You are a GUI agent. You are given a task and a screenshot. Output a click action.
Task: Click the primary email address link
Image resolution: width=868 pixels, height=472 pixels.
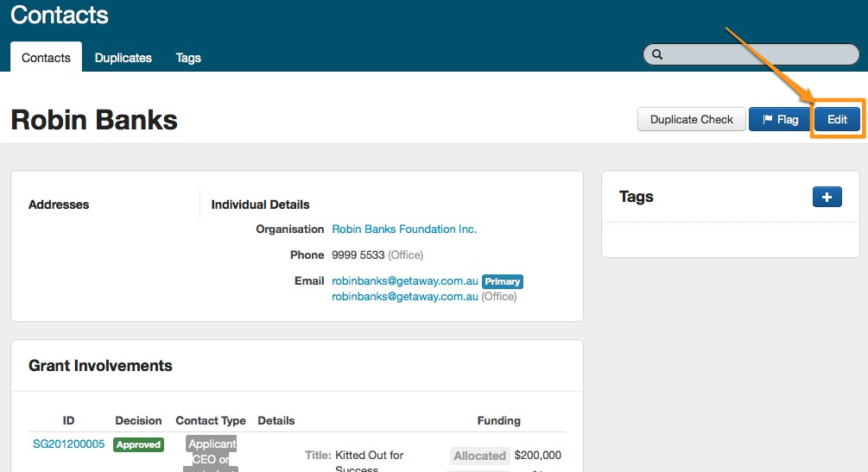coord(404,281)
